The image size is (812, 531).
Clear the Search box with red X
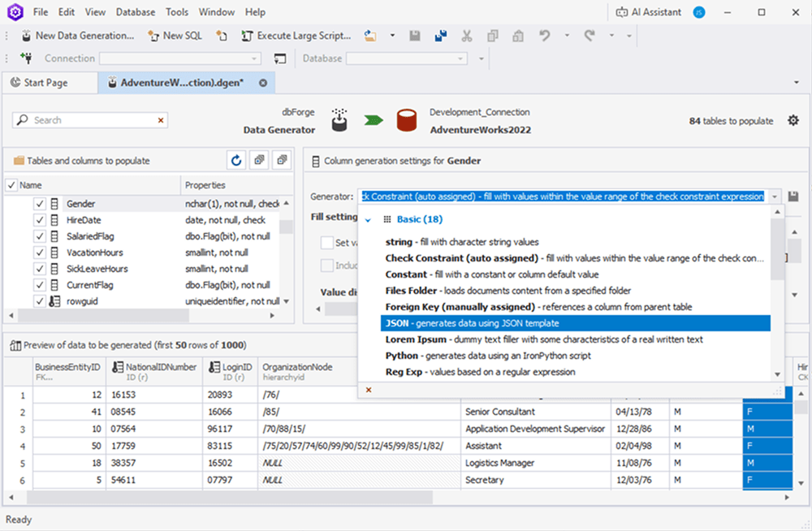click(x=161, y=120)
